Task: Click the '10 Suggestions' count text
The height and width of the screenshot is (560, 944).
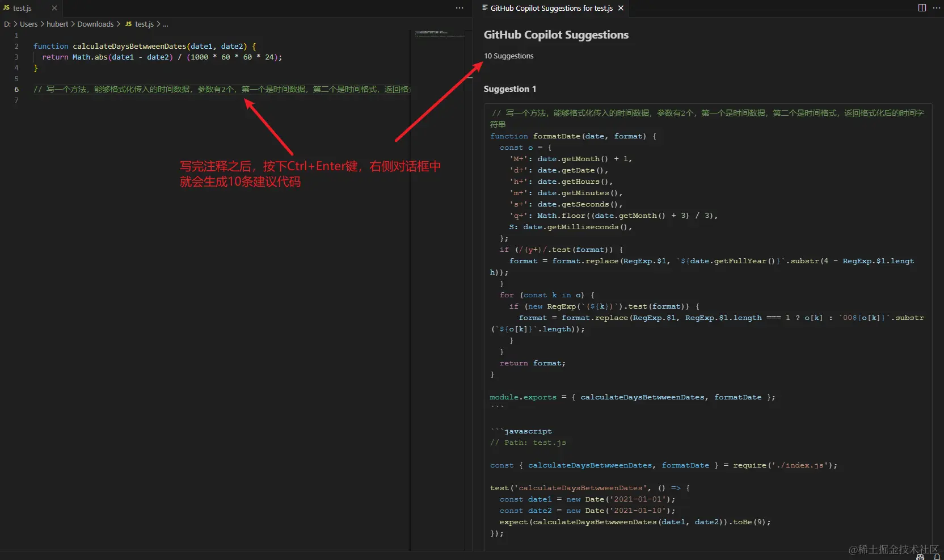Action: pyautogui.click(x=508, y=56)
